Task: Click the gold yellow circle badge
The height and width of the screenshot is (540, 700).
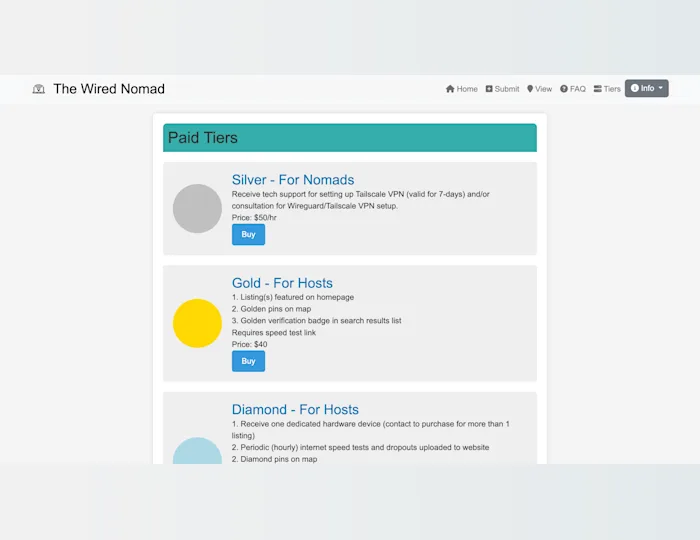Action: [x=197, y=323]
